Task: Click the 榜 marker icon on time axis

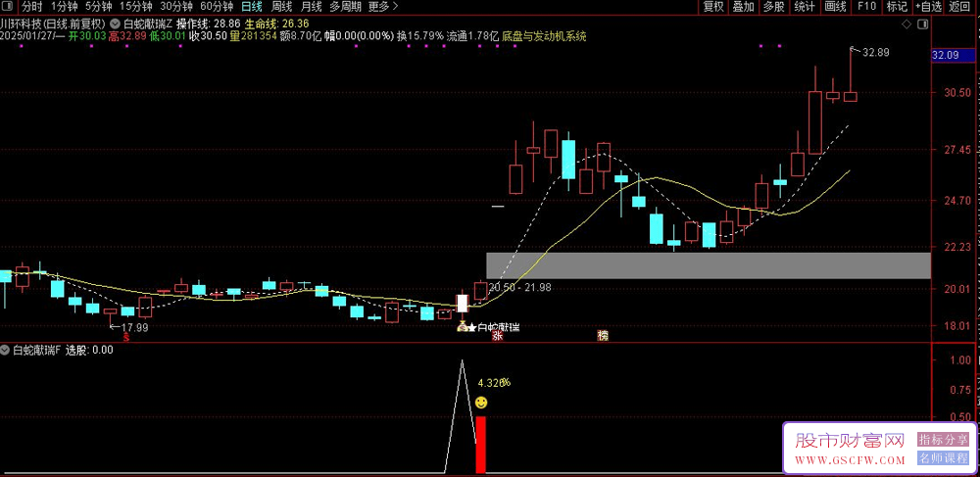Action: 603,336
